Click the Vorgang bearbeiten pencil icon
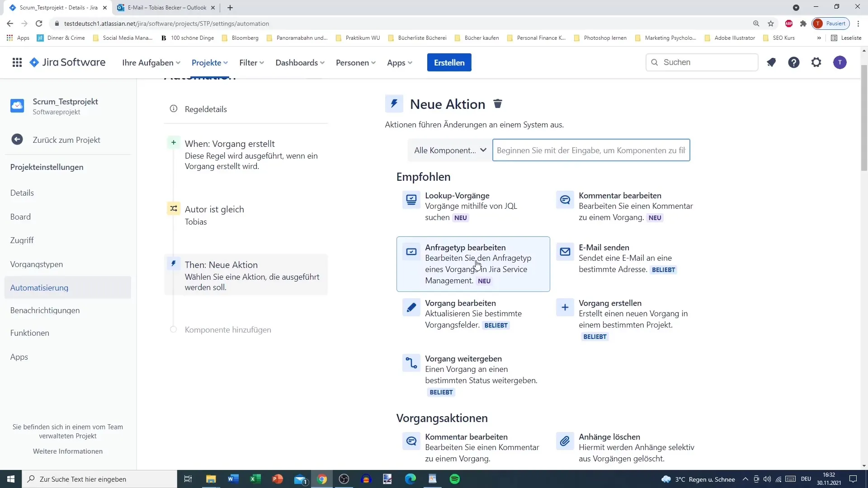This screenshot has height=488, width=868. point(412,307)
